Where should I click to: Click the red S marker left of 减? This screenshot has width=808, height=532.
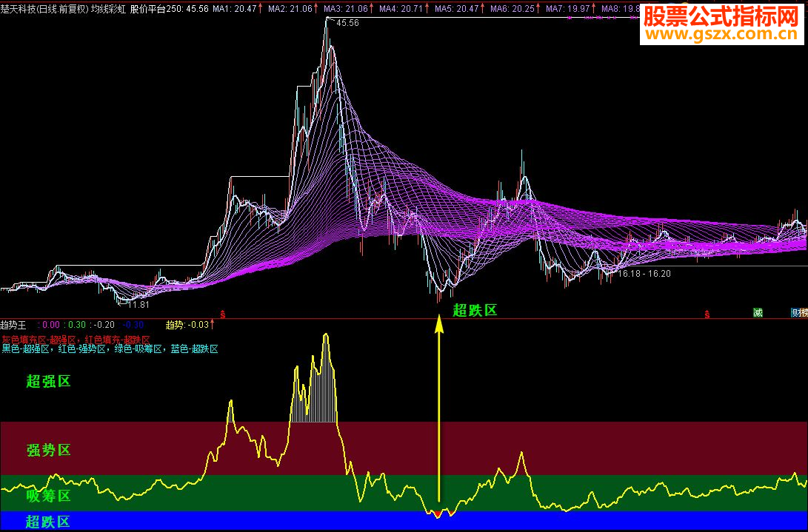707,314
